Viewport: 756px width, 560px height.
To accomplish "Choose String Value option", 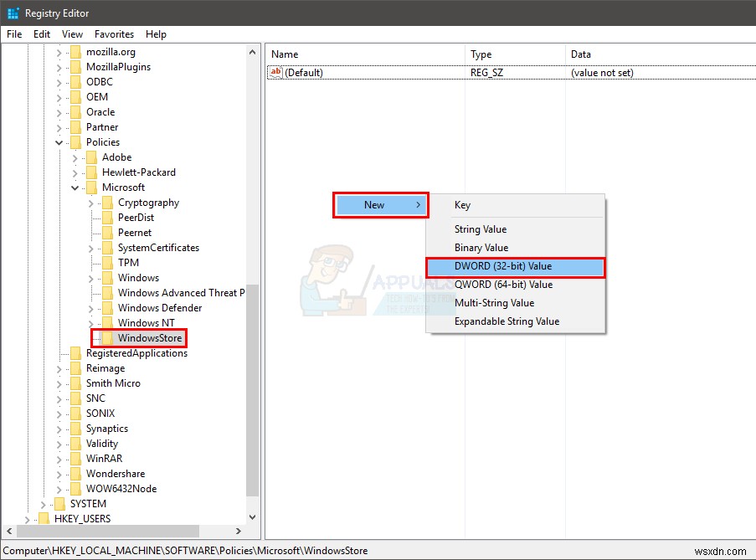I will click(x=516, y=229).
